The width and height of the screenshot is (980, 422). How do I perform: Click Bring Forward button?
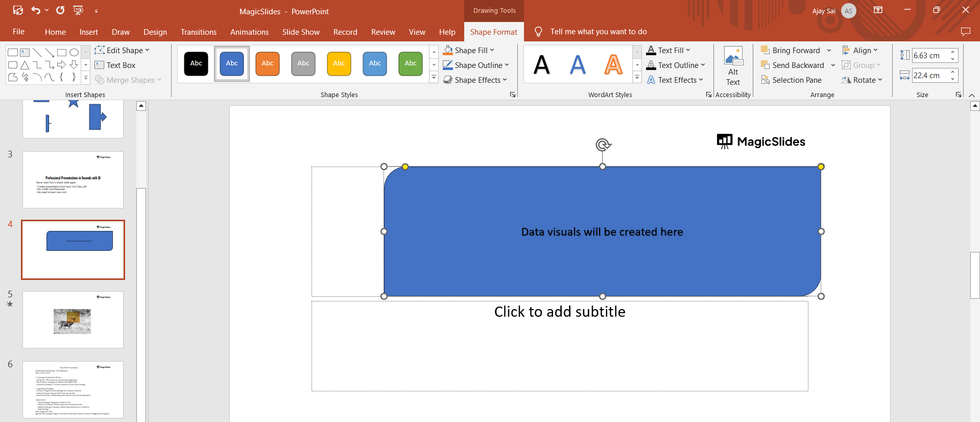click(791, 50)
